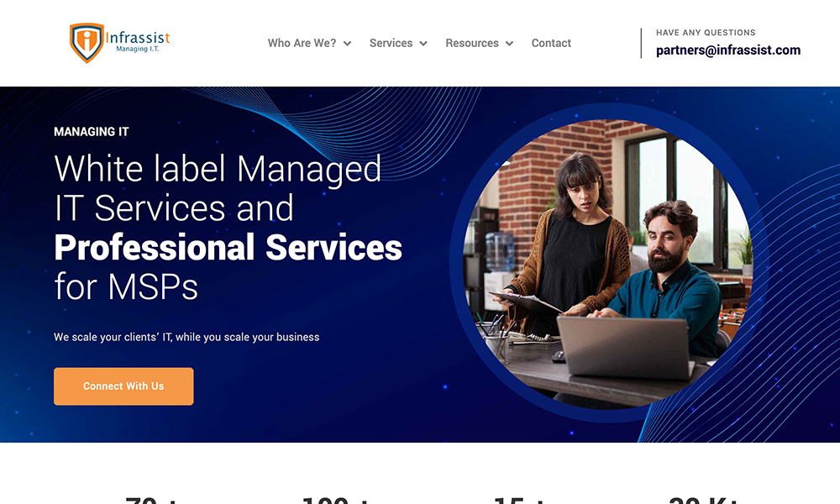Click the circular office team photo
Image resolution: width=840 pixels, height=504 pixels.
(608, 264)
